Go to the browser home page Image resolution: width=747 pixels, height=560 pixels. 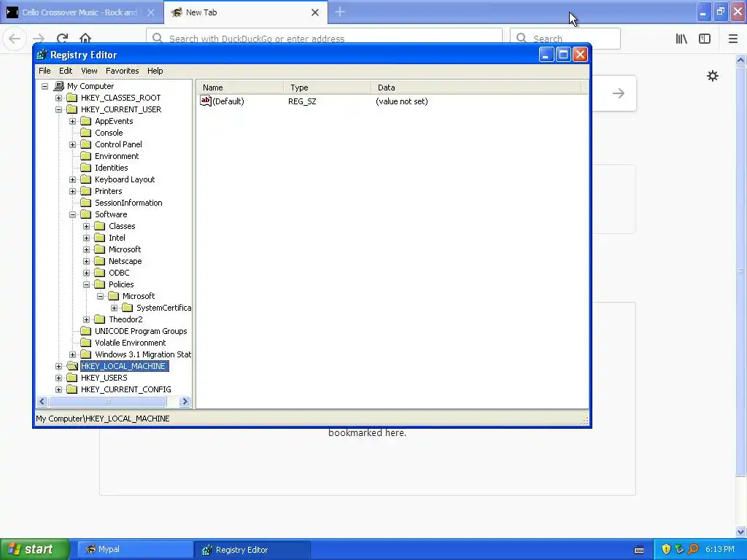tap(85, 39)
